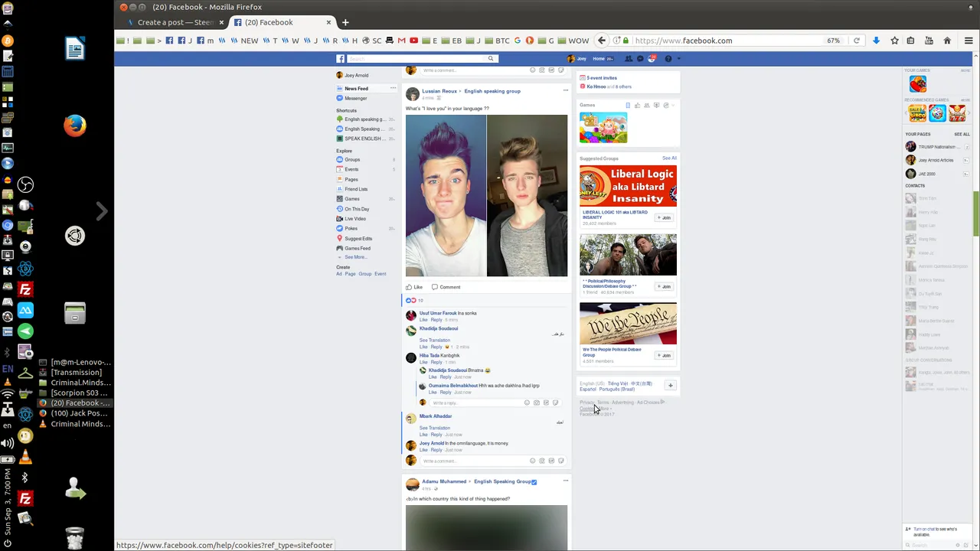Click the Facebook search field
This screenshot has width=980, height=551.
point(416,59)
